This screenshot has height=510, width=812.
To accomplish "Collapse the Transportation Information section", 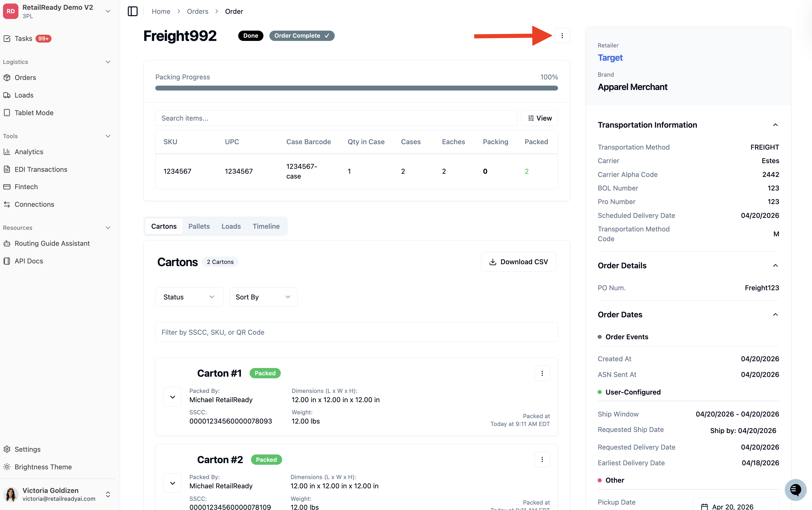I will [x=775, y=125].
